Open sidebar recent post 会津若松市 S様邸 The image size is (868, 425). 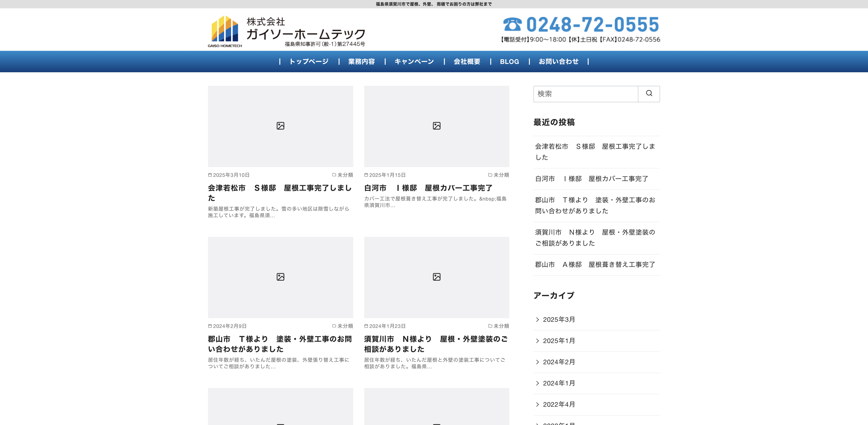[595, 152]
